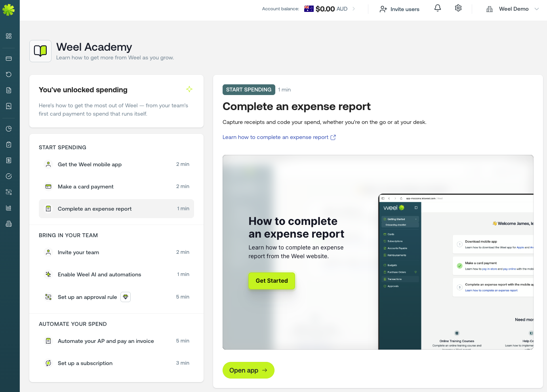Open Reimbursements receipt icon in sidebar
This screenshot has height=392, width=547.
pos(9,106)
